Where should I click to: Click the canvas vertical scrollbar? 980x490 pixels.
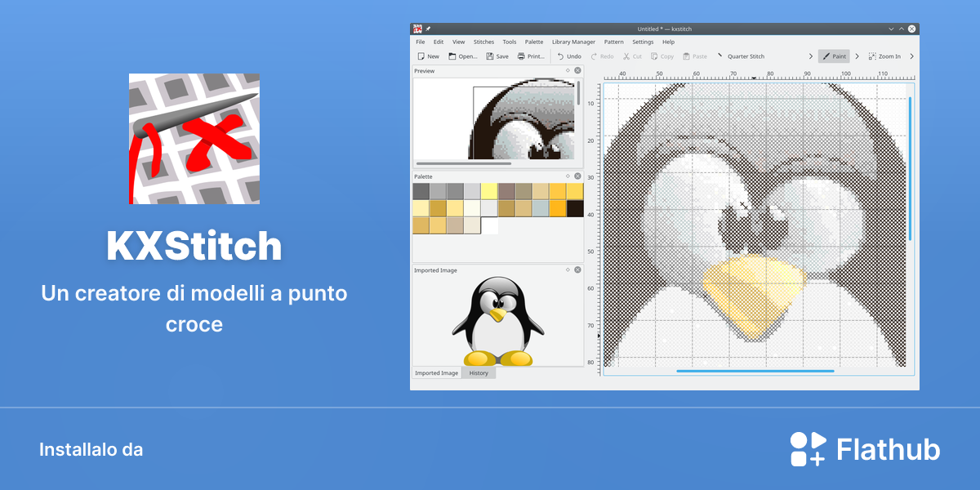pyautogui.click(x=911, y=169)
